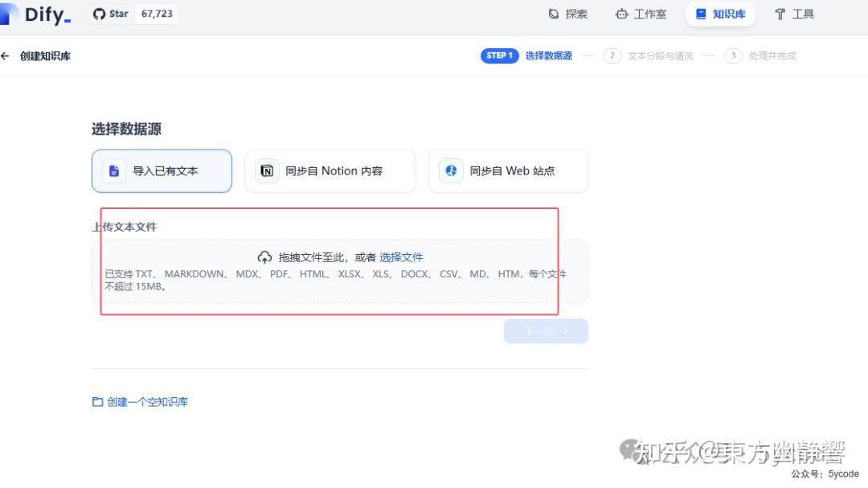Click the document icon on 导入已有文本 card
Viewport: 868px width, 488px height.
[x=113, y=170]
